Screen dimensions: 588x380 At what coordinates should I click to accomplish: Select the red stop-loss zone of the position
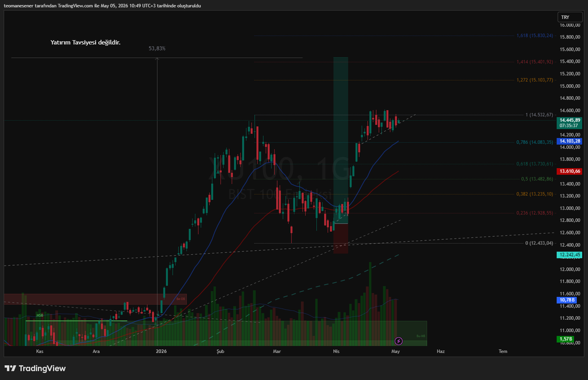[x=341, y=238]
